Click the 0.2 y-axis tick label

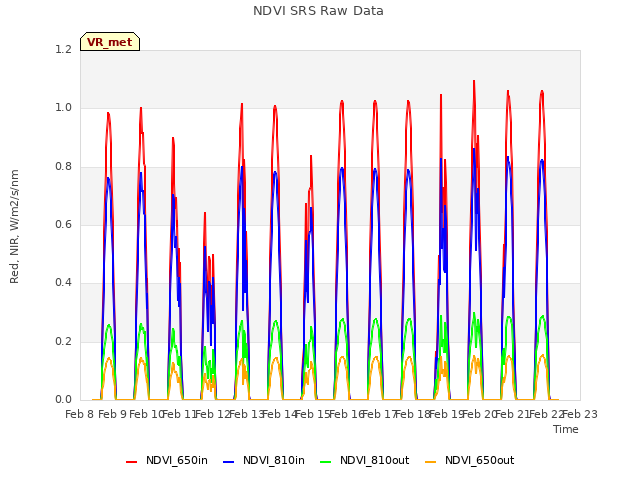pyautogui.click(x=64, y=342)
